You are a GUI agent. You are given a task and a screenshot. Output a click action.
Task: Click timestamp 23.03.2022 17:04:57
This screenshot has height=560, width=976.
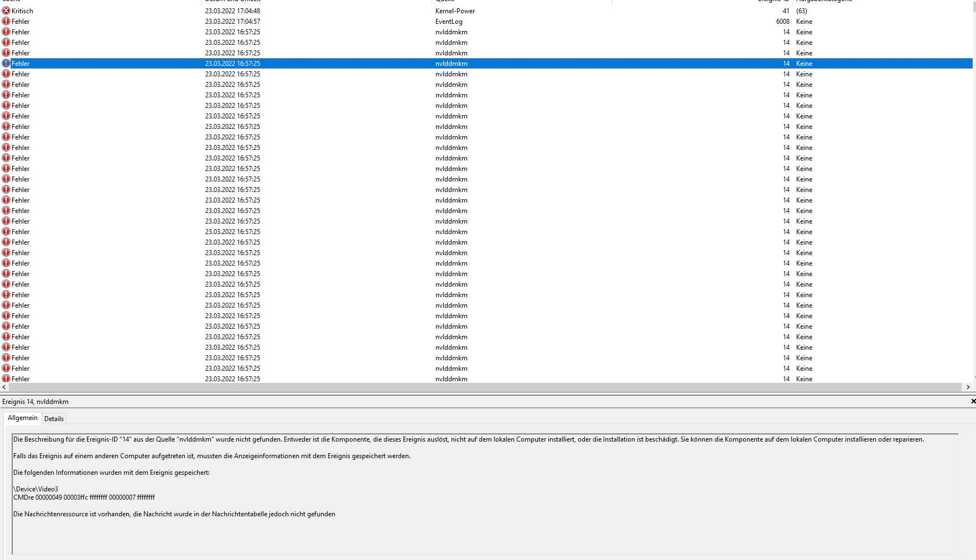[232, 22]
